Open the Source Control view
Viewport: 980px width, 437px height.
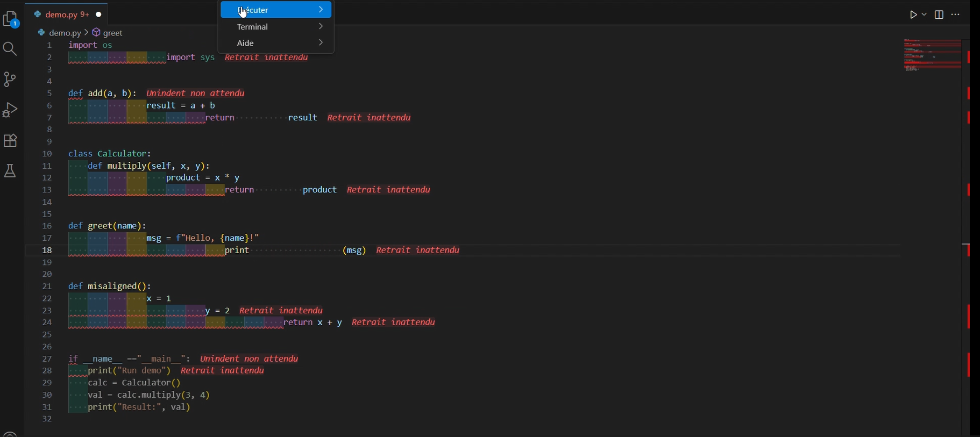click(x=10, y=80)
